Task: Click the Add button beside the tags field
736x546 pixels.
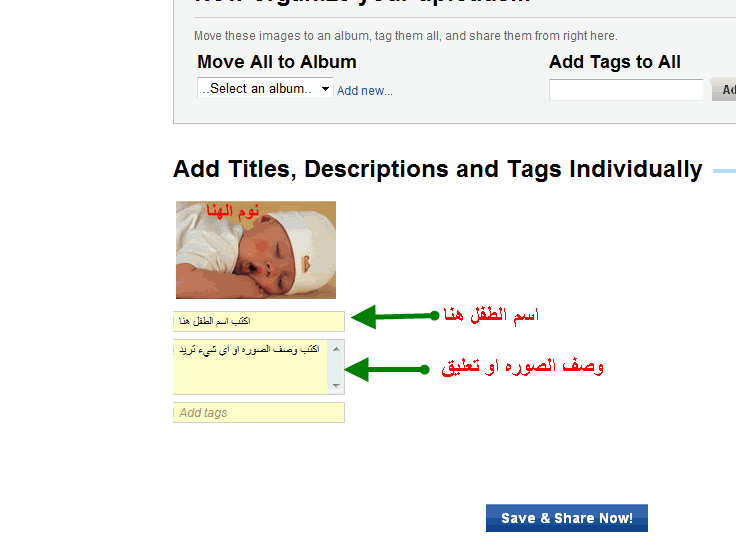Action: click(x=724, y=90)
